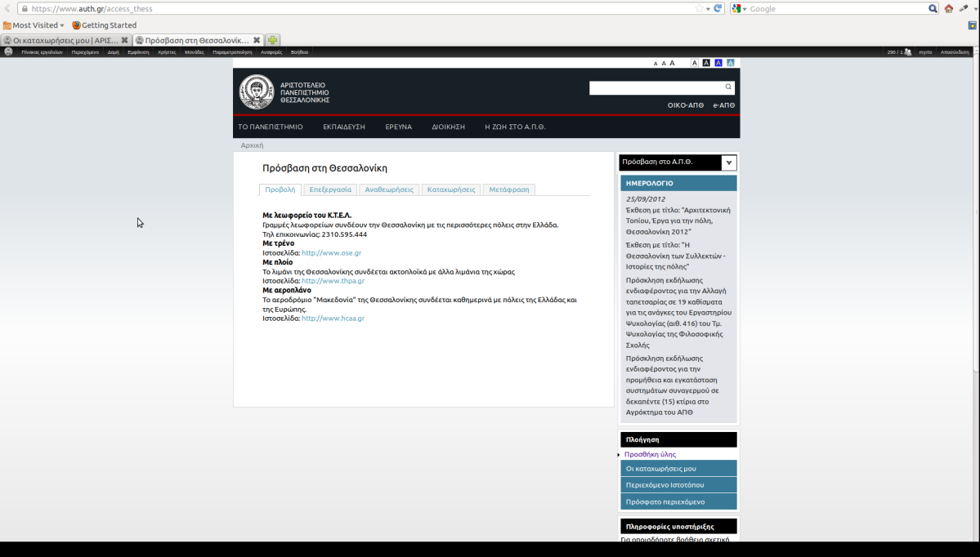The image size is (980, 557).
Task: Choose the black contrast theme swatch
Action: 706,63
